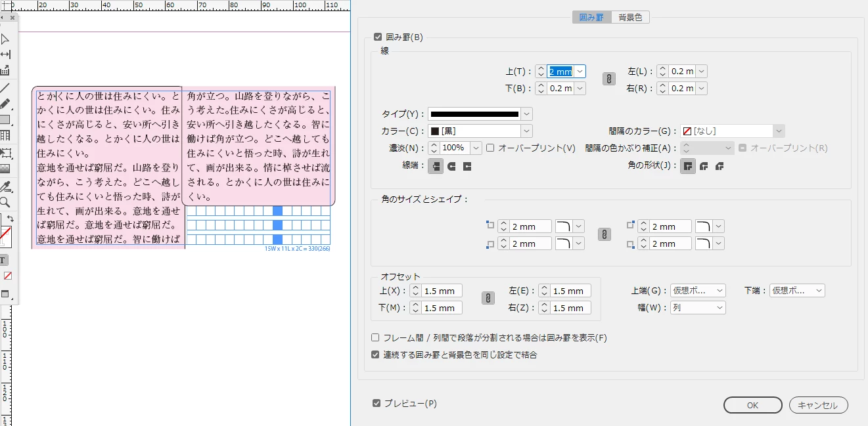The height and width of the screenshot is (426, 868).
Task: Open カラー(C) [黒] color dropdown
Action: (x=526, y=131)
